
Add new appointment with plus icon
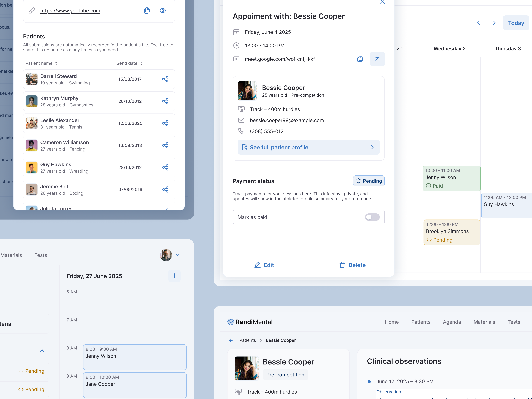coord(174,276)
